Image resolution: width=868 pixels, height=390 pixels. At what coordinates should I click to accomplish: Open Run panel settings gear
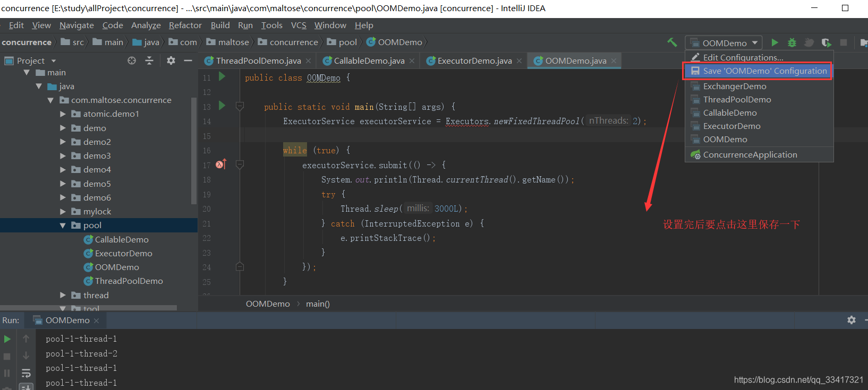coord(852,320)
